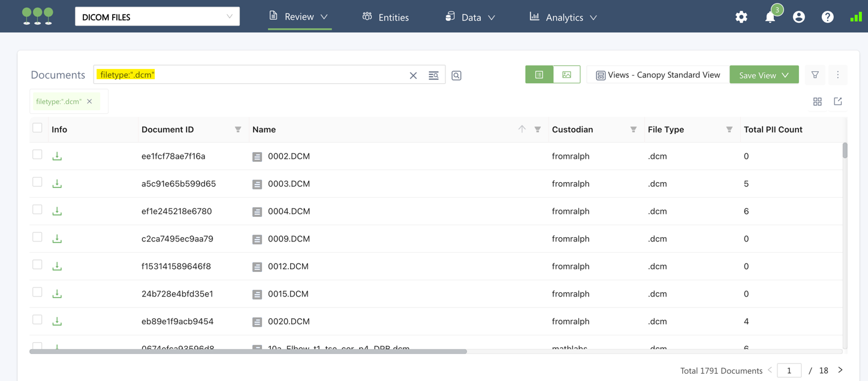868x381 pixels.
Task: Open Views - Canopy Standard View selector
Action: (x=658, y=75)
